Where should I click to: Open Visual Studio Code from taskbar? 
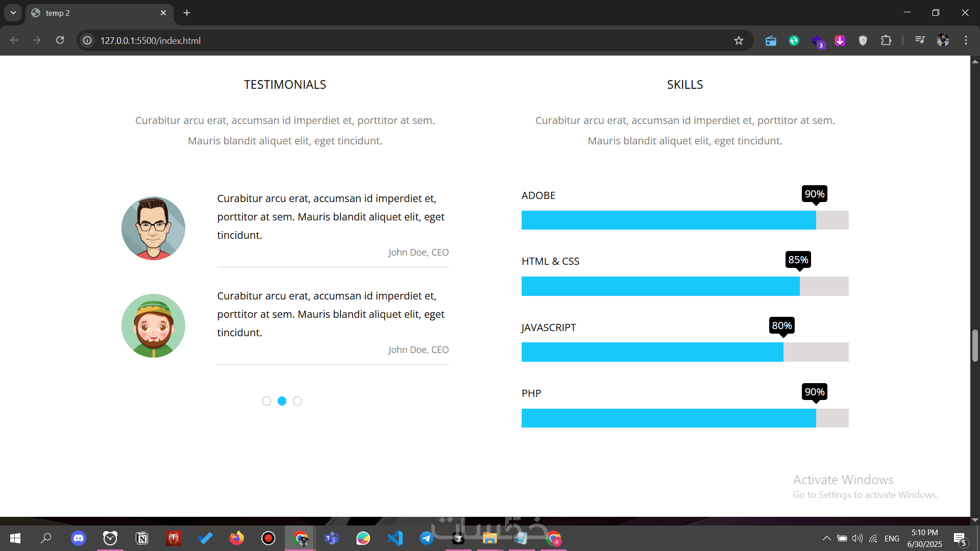click(x=395, y=538)
